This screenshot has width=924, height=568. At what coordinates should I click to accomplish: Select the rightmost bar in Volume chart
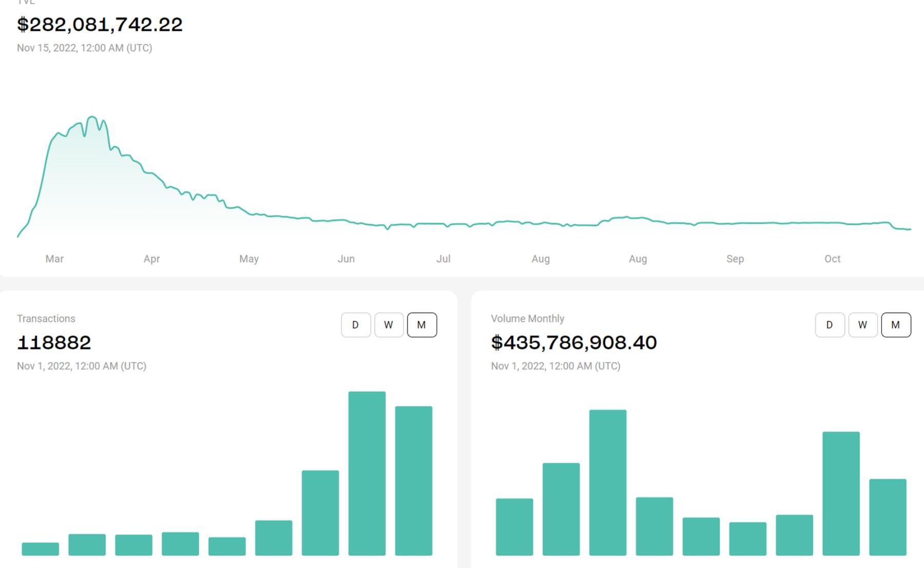click(888, 517)
